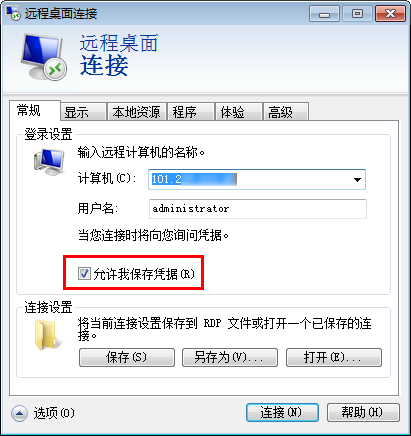Click the 用户名 administrator text field

pyautogui.click(x=258, y=209)
